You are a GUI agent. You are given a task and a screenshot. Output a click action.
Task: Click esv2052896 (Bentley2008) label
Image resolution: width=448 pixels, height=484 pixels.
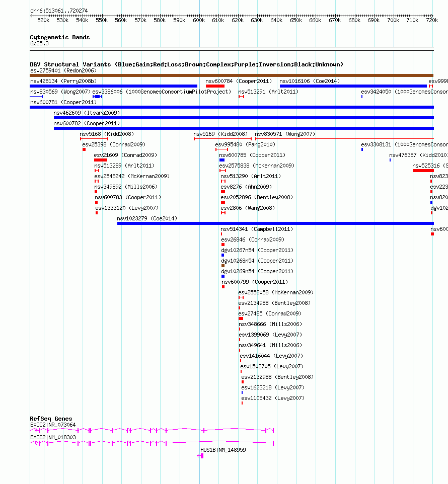(x=257, y=197)
